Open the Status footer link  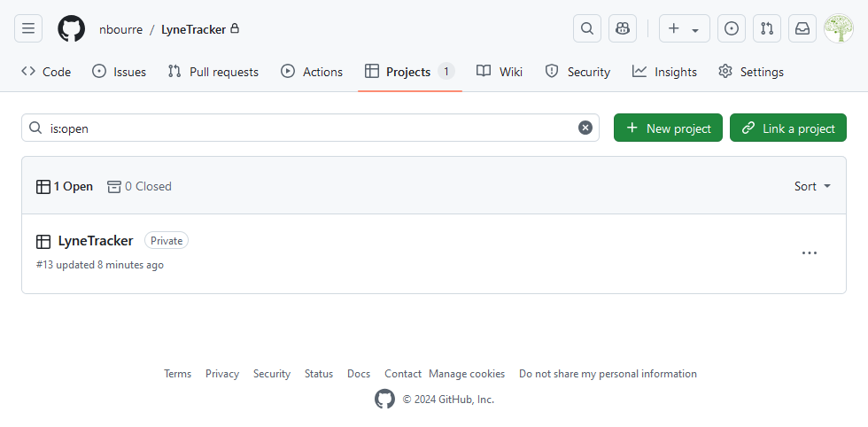pyautogui.click(x=319, y=374)
